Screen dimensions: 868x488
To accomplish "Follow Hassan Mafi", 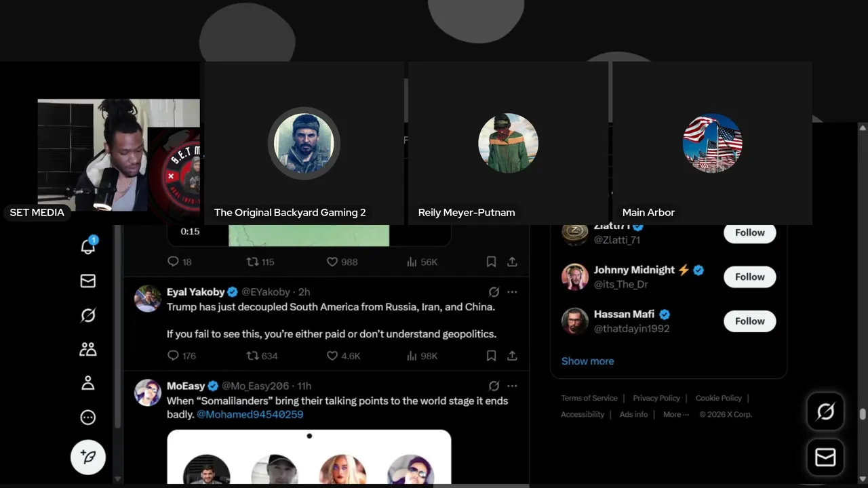I will coord(750,321).
